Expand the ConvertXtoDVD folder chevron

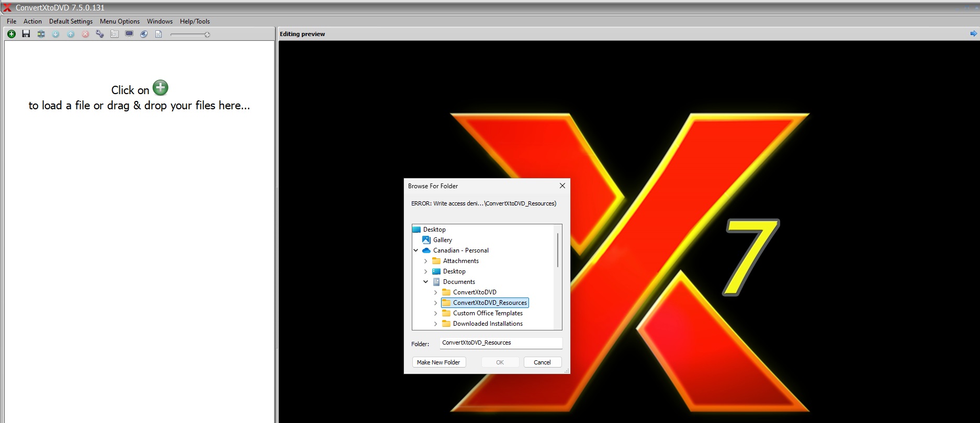(x=435, y=292)
